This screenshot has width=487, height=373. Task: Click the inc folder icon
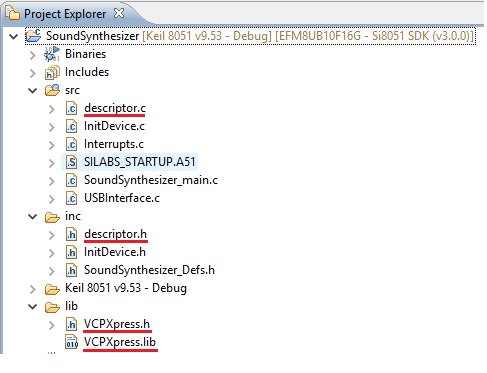(52, 217)
